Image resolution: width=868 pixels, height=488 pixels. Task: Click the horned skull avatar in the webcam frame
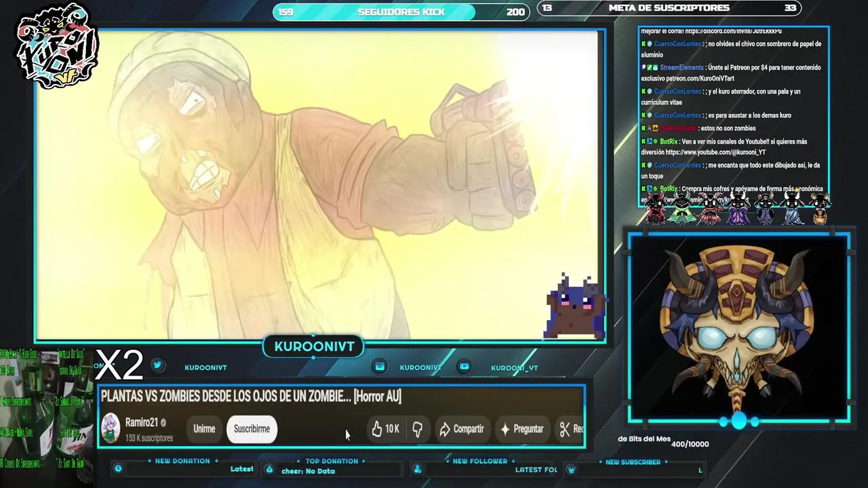(738, 328)
